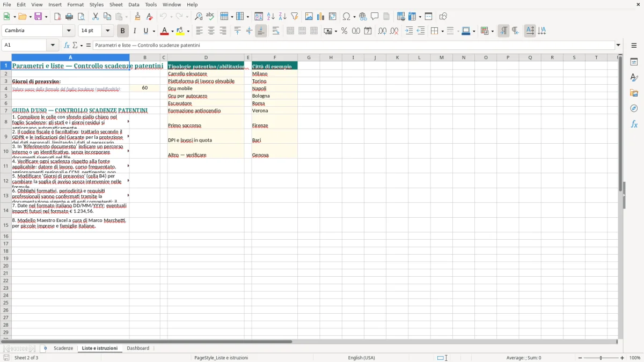Open the Sidebar Gallery panel
Viewport: 644px width, 362px height.
(x=634, y=93)
